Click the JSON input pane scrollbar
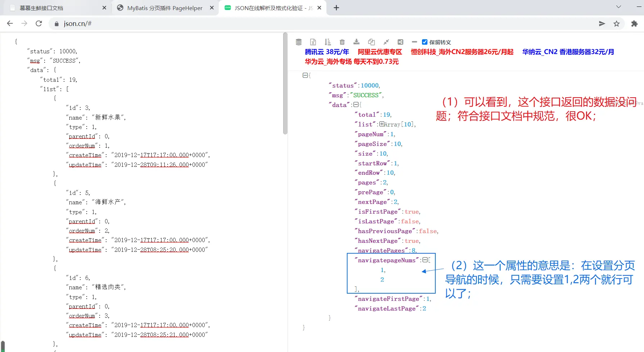The image size is (644, 352). (x=285, y=84)
